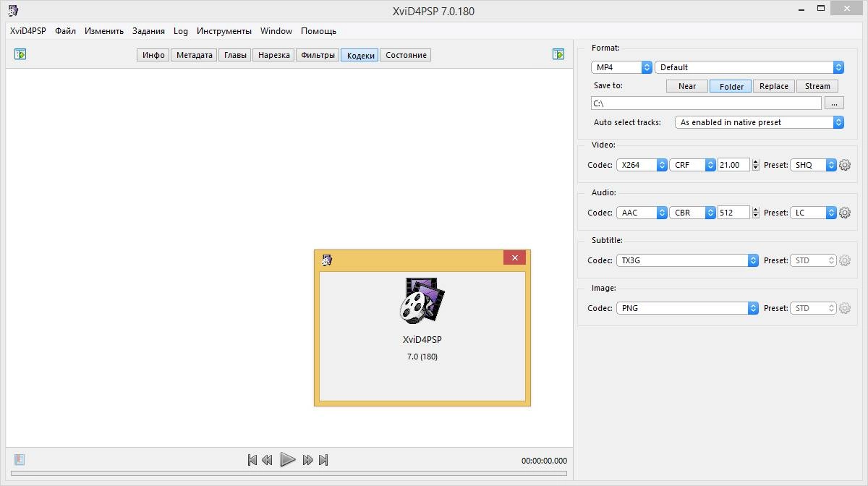Click the film reel logo in About dialog

click(422, 300)
